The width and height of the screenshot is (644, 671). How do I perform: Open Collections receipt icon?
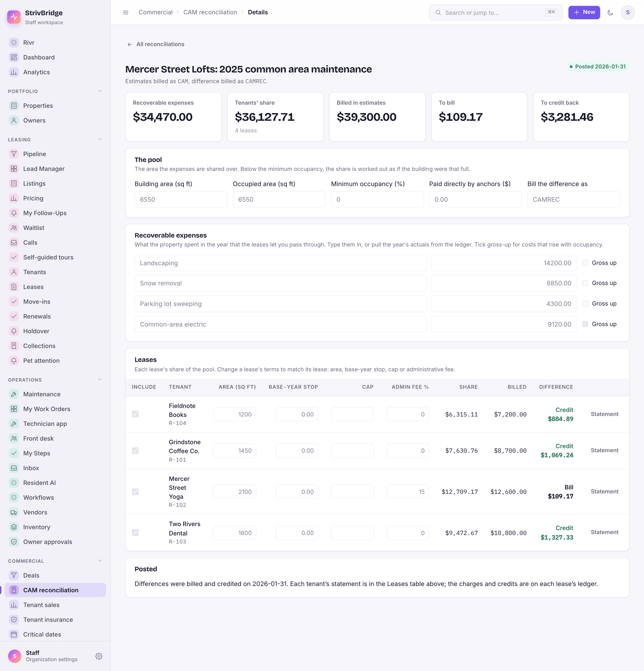coord(14,346)
